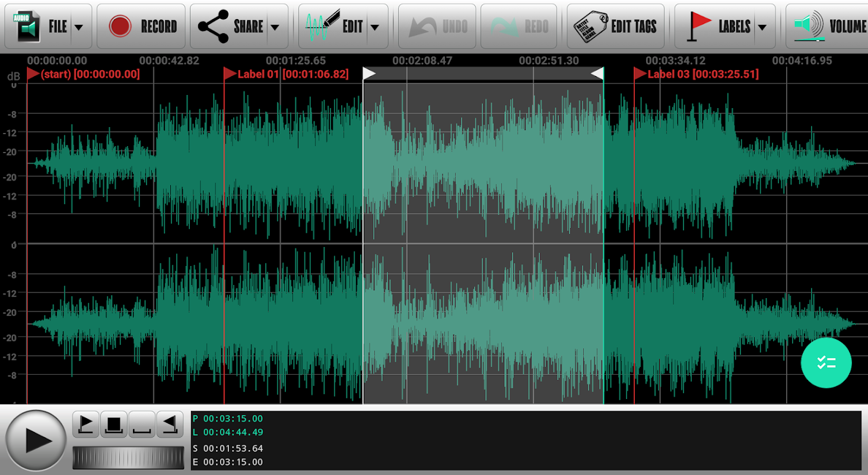This screenshot has height=475, width=868.
Task: Expand the Edit dropdown arrow
Action: pos(375,27)
